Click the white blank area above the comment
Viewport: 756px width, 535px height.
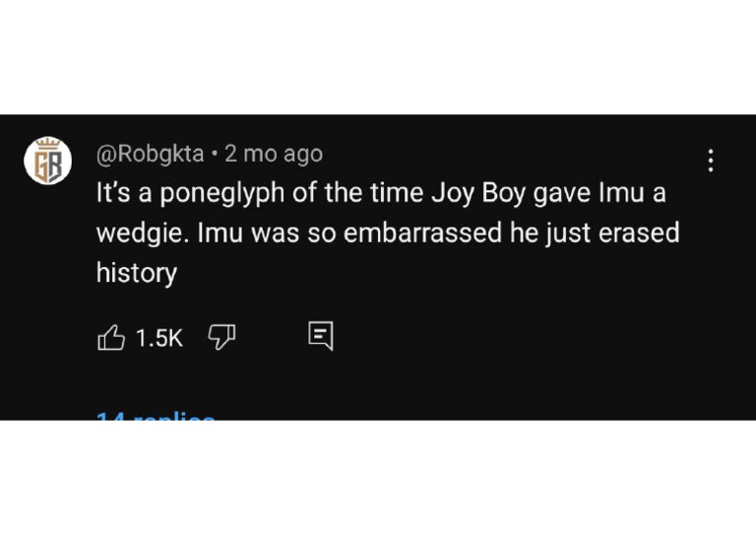click(378, 57)
